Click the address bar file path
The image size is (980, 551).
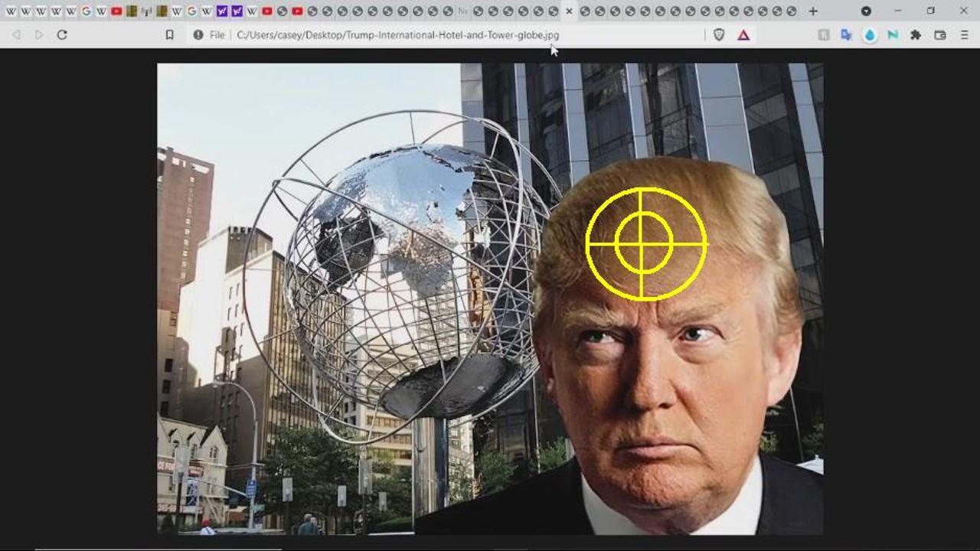point(398,34)
